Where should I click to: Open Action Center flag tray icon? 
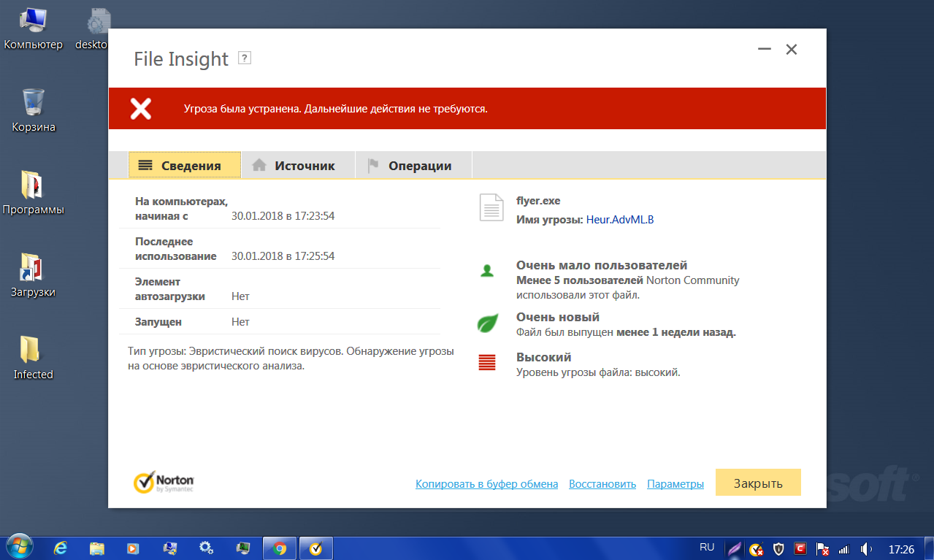[822, 548]
